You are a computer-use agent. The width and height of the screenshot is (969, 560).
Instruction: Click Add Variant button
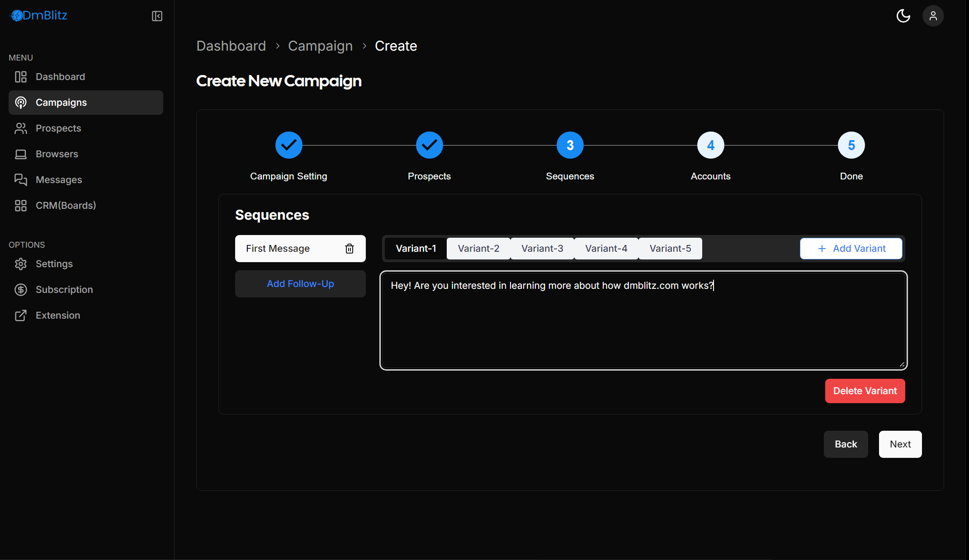tap(851, 249)
